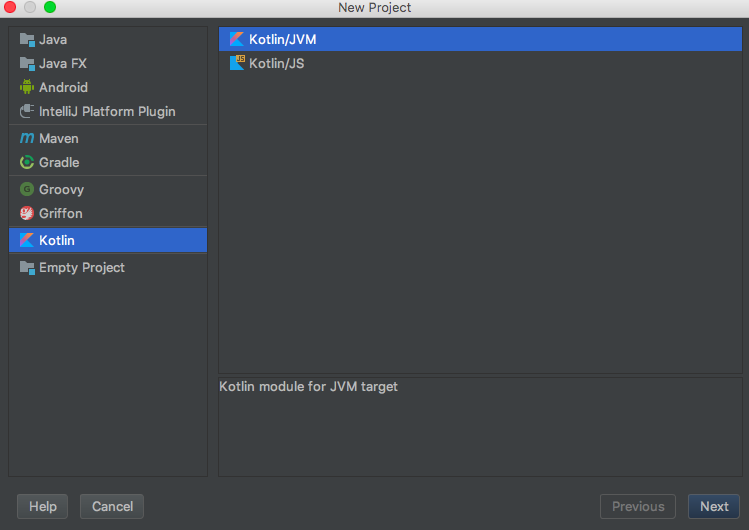
Task: Click the Maven 'm' icon
Action: (27, 138)
